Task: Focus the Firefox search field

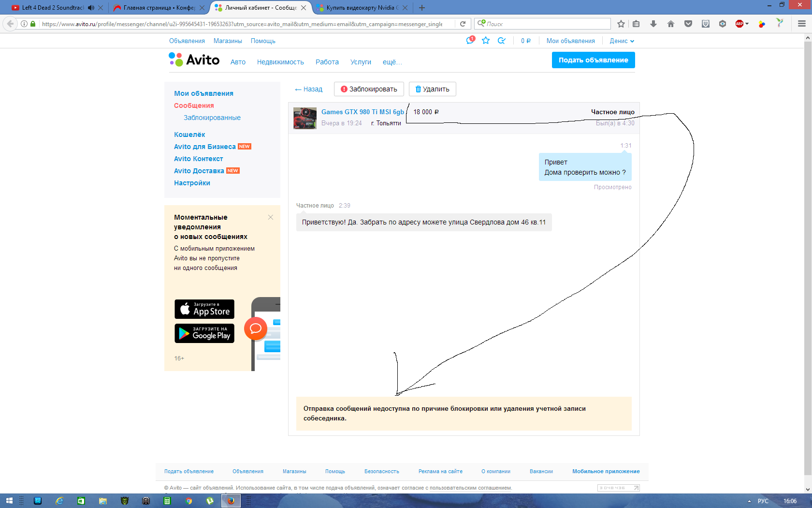Action: pos(543,24)
